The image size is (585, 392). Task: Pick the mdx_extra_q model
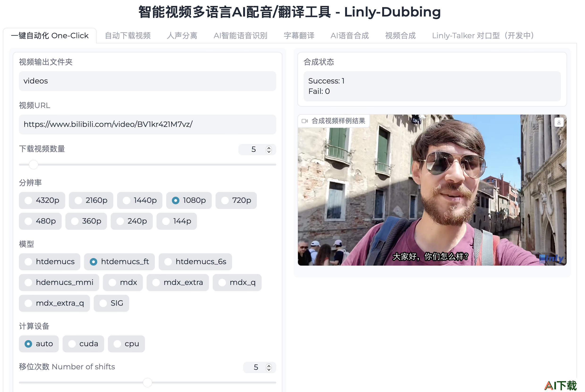click(54, 303)
